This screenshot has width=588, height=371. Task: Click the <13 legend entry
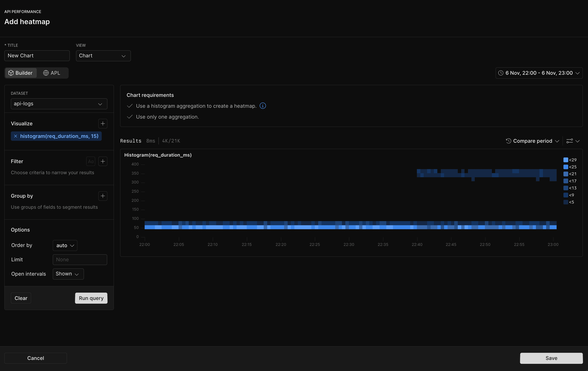(x=570, y=188)
